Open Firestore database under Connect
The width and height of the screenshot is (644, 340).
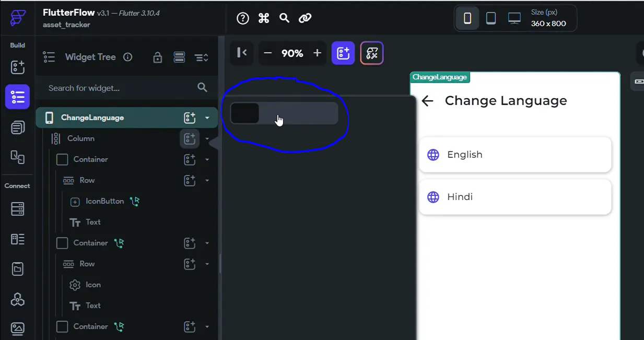[x=18, y=209]
